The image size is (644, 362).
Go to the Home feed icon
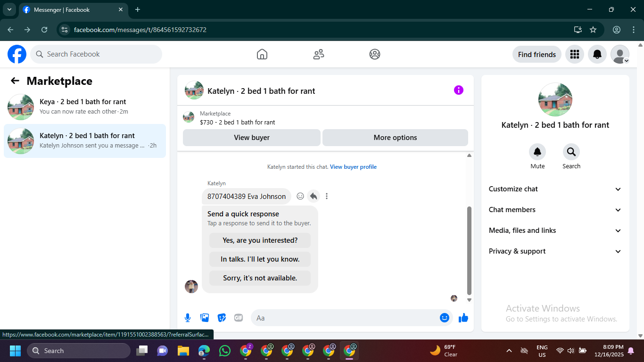click(262, 54)
